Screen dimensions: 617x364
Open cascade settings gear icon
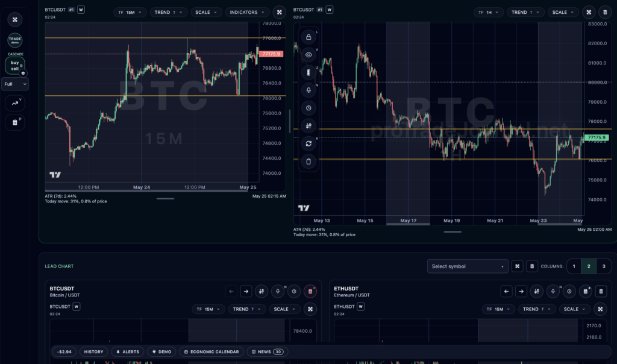point(23,73)
